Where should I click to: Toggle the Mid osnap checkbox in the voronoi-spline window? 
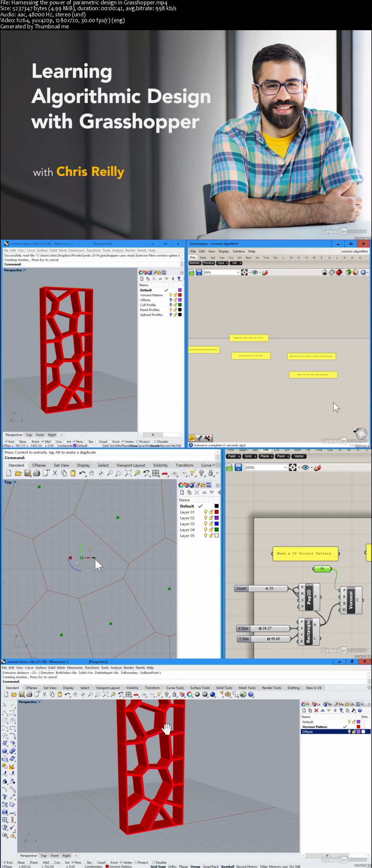(43, 441)
